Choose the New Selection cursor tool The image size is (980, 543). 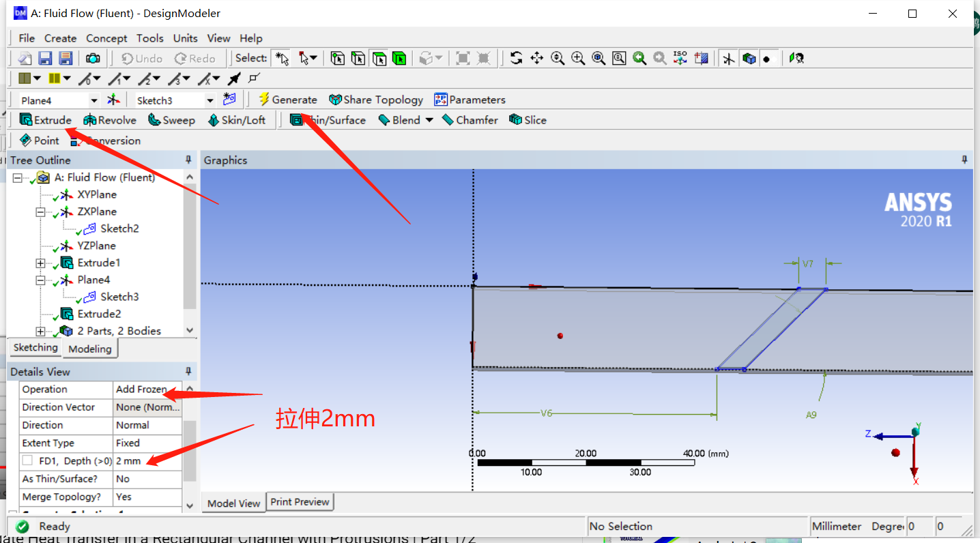click(x=281, y=59)
